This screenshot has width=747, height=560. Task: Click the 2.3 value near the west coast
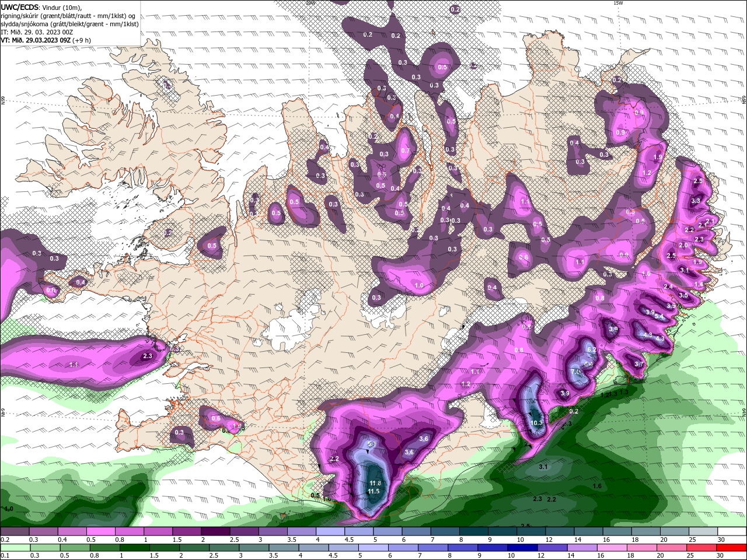point(147,356)
